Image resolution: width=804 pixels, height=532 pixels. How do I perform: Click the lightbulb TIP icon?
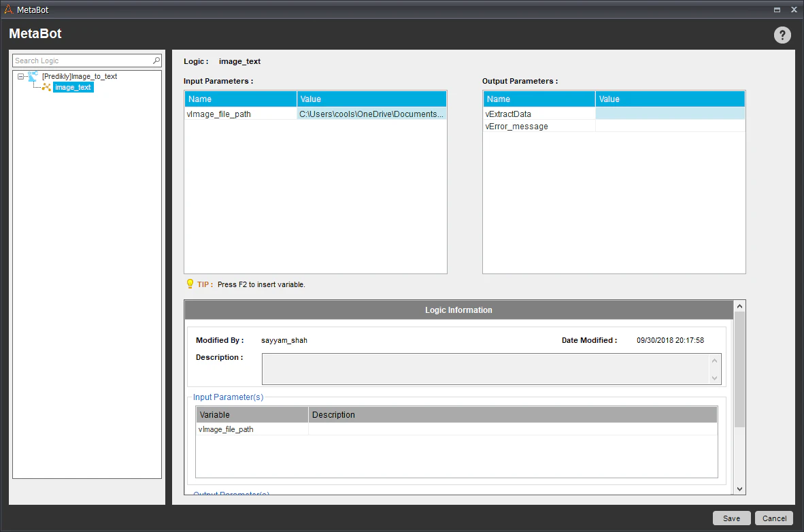click(190, 284)
